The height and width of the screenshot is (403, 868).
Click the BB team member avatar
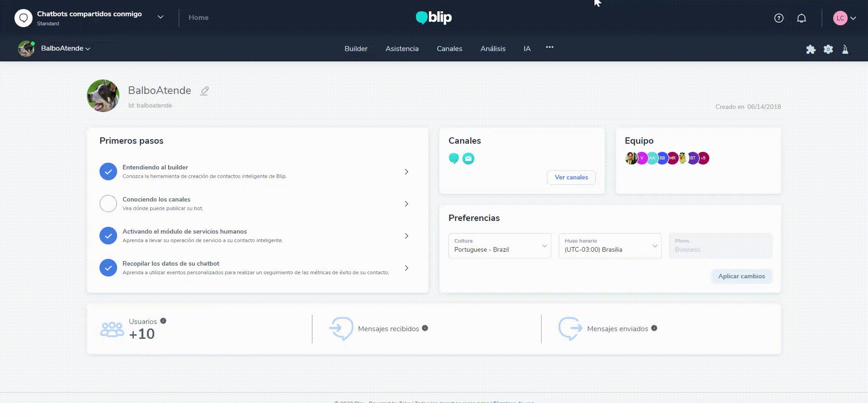pos(662,158)
